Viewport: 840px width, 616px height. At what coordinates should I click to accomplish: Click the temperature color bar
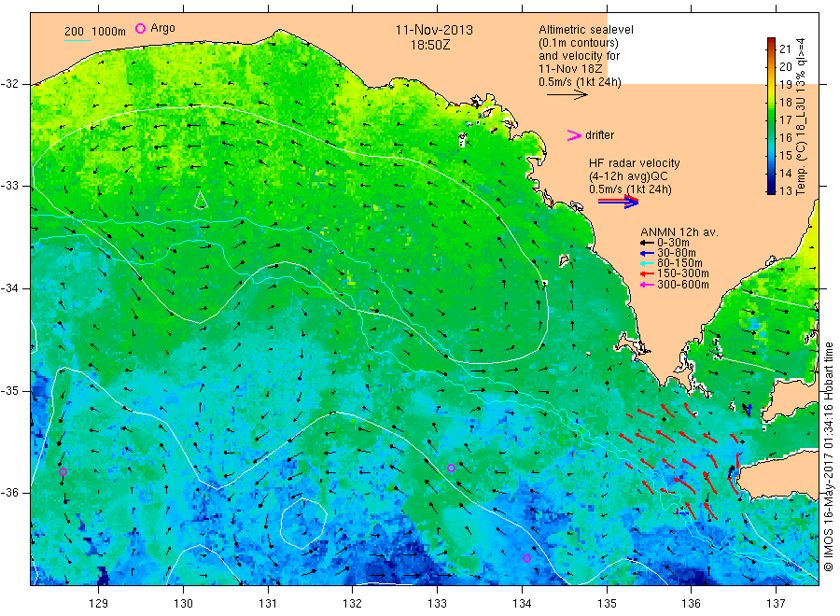[x=771, y=116]
